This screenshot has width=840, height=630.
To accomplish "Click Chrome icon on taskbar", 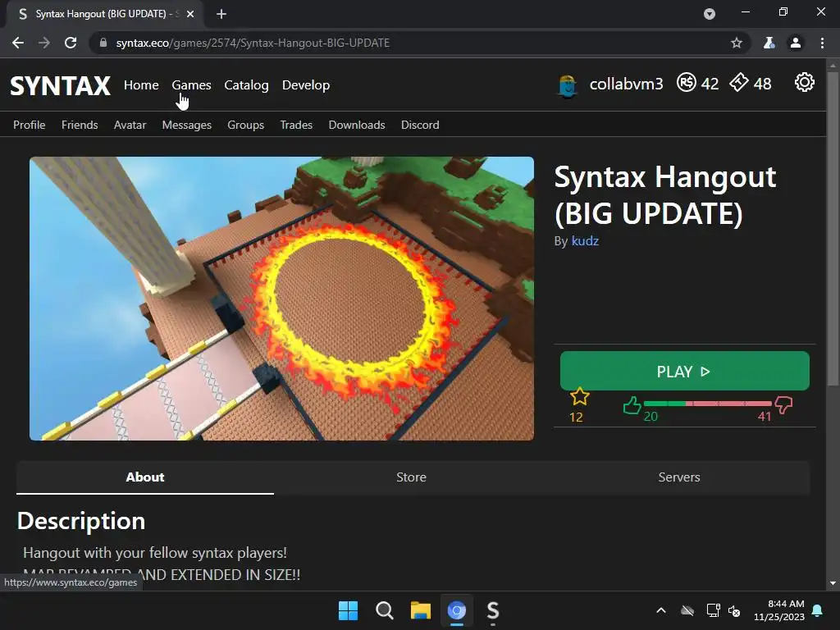I will tap(456, 610).
